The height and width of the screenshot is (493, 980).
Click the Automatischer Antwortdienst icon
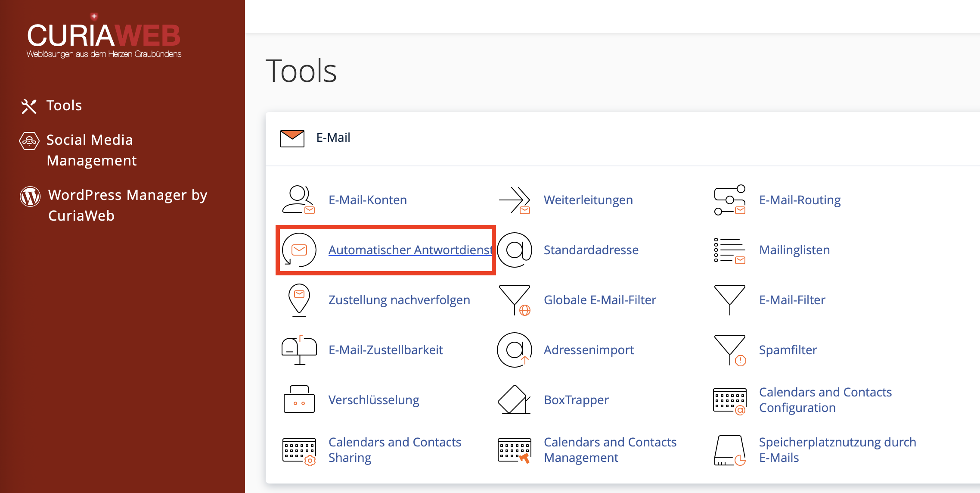pos(299,250)
